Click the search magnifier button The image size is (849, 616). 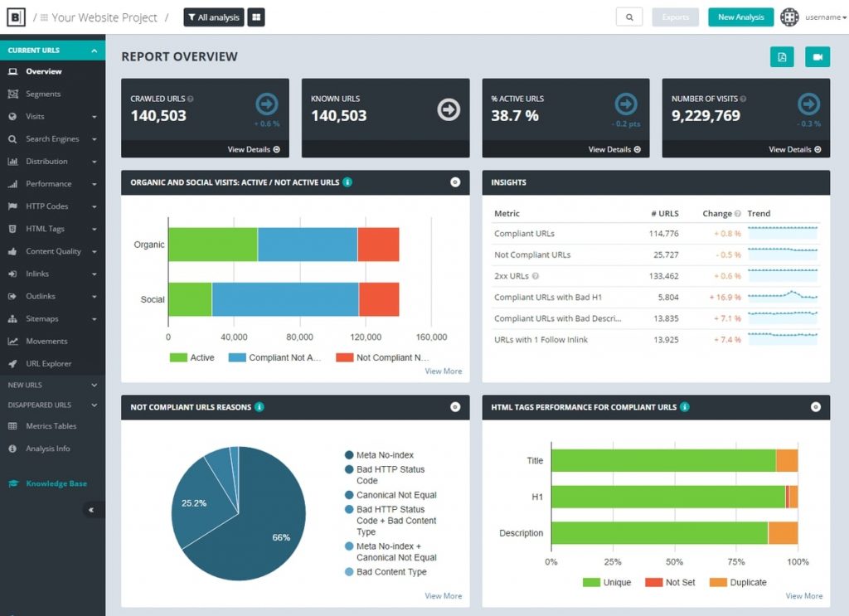(x=629, y=17)
